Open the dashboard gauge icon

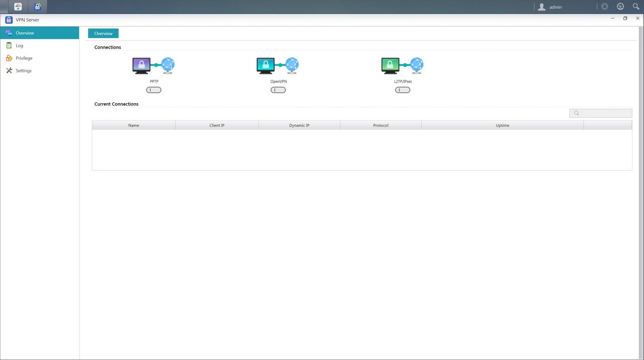tap(620, 7)
